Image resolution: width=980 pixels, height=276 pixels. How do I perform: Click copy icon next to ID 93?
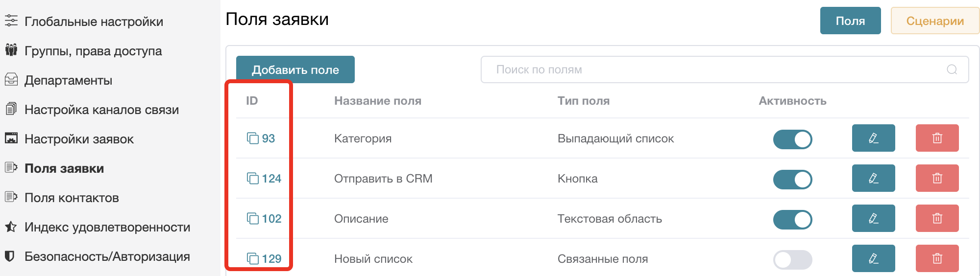point(252,138)
